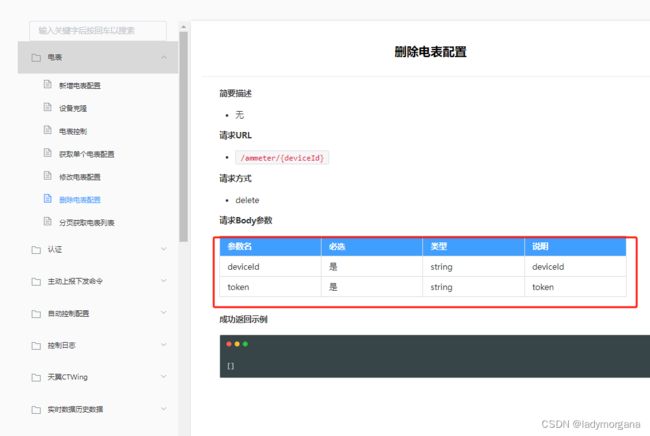Click the 'delete' request method text

[x=247, y=200]
